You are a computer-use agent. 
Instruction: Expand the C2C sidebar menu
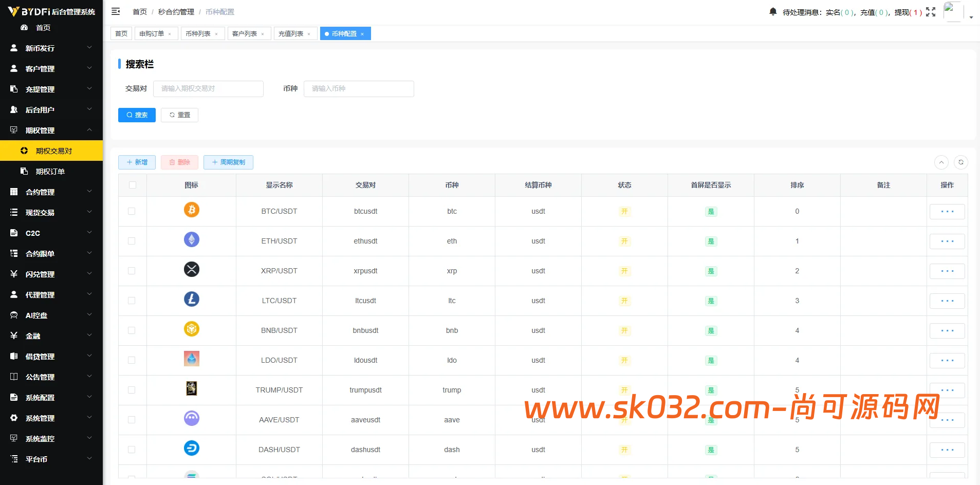click(51, 233)
